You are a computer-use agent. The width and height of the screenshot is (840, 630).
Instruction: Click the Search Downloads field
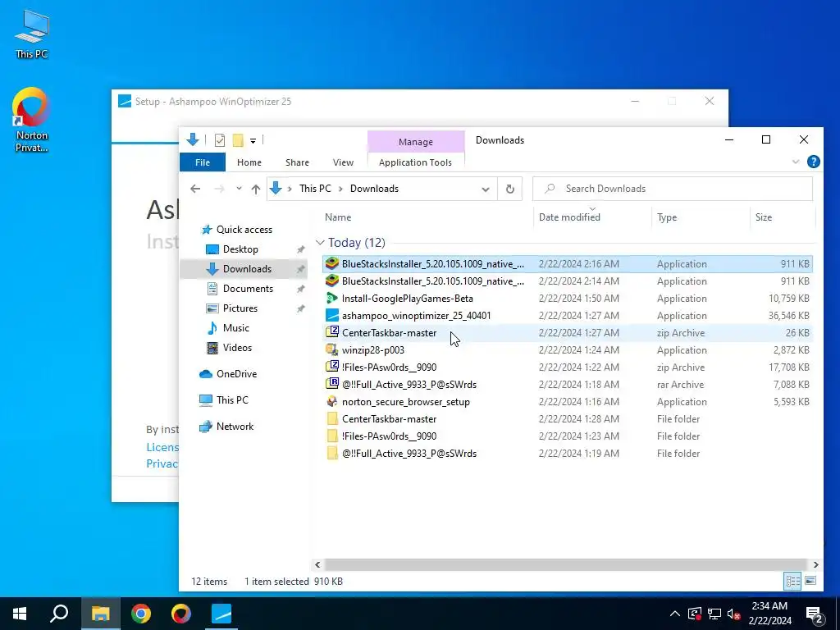click(x=673, y=189)
